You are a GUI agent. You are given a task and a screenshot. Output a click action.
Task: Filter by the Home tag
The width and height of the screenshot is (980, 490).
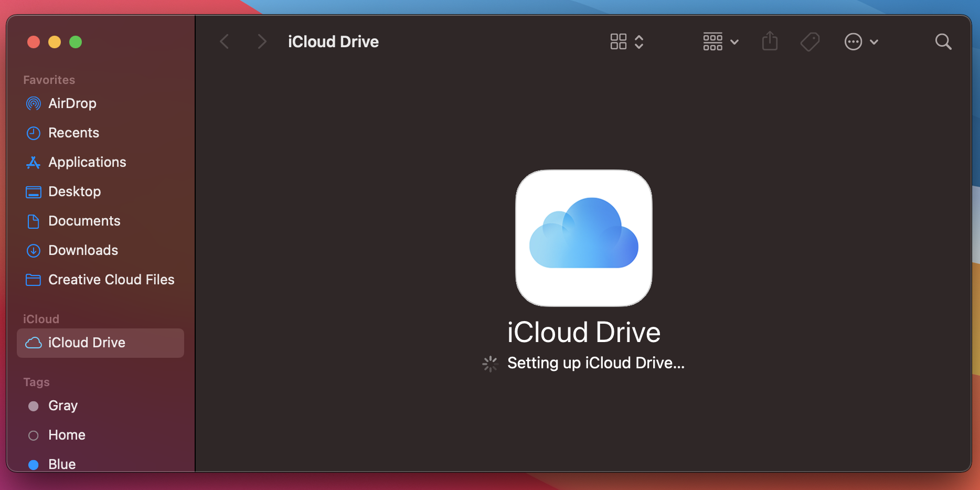coord(100,435)
